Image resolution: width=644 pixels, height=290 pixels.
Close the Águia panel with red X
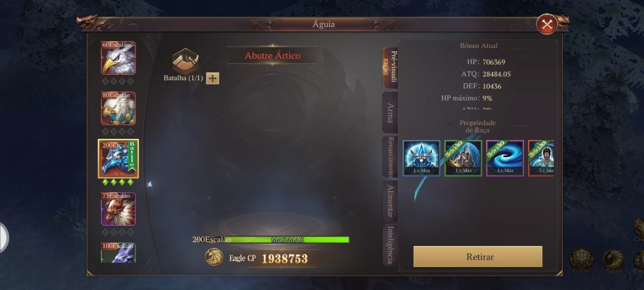[x=547, y=24]
